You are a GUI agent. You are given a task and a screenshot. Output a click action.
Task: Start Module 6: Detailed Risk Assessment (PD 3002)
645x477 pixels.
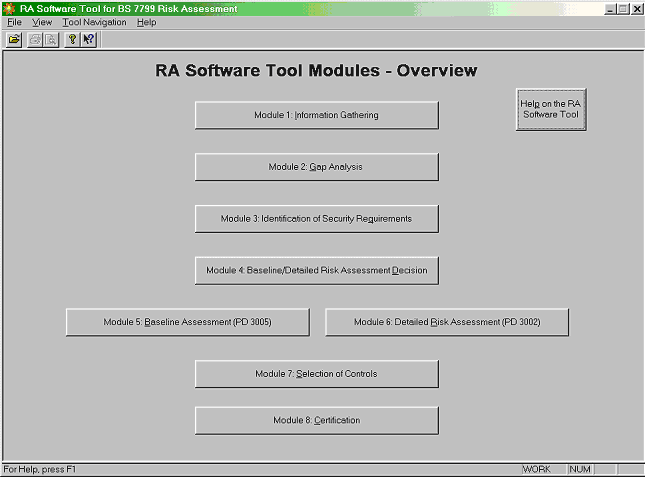pyautogui.click(x=447, y=322)
